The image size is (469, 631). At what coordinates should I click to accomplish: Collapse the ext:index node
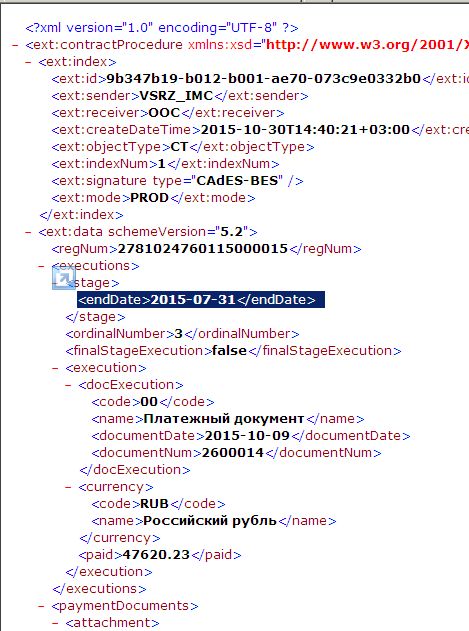coord(28,62)
